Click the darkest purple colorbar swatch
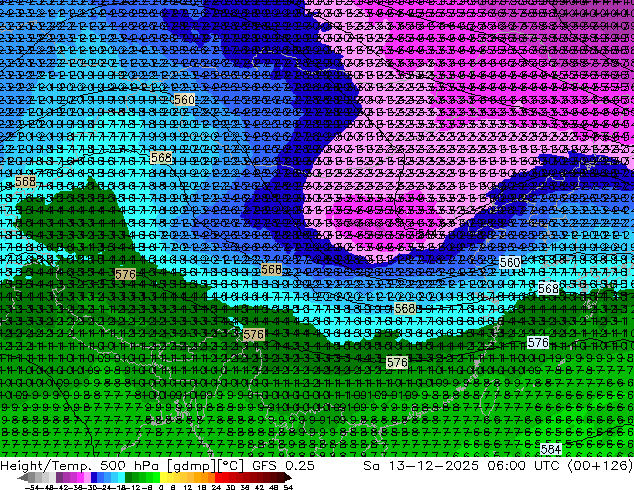The width and height of the screenshot is (634, 490). [59, 477]
